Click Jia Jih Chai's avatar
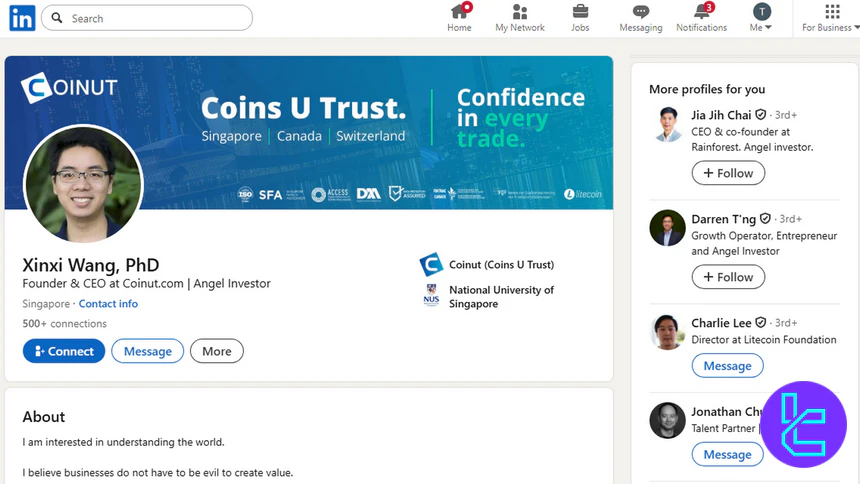The height and width of the screenshot is (484, 860). tap(667, 125)
